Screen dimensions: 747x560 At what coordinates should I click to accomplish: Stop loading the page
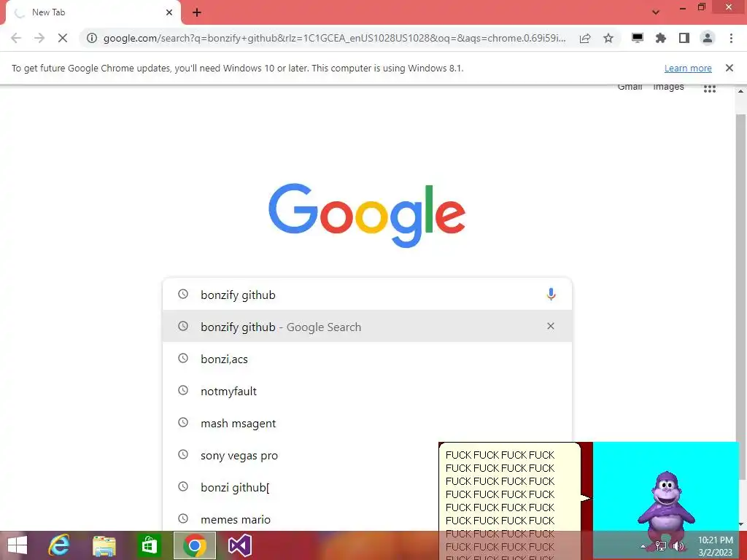pyautogui.click(x=63, y=38)
